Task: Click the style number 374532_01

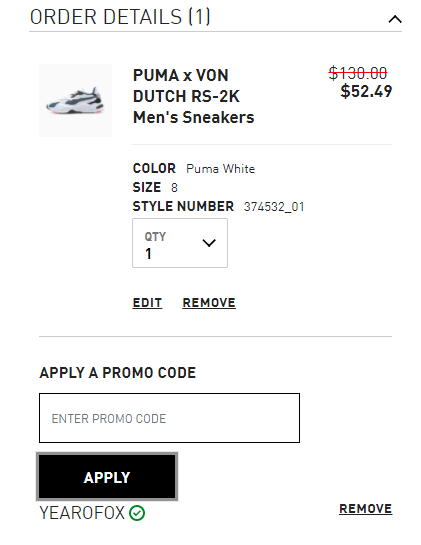Action: (x=274, y=207)
